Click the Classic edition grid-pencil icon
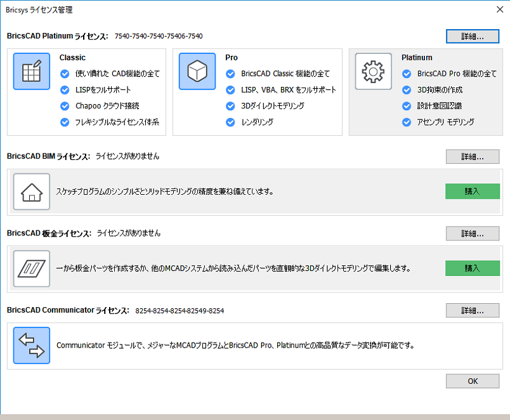The height and width of the screenshot is (420, 510). [x=32, y=71]
